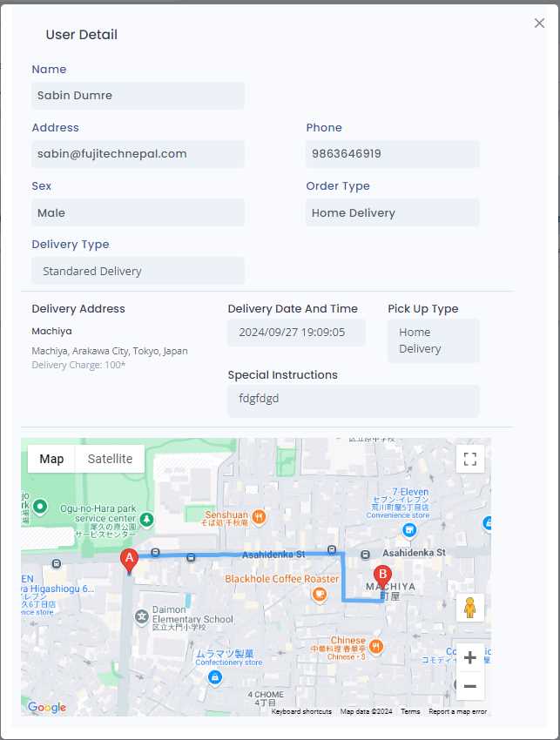
Task: Open the Google logo link
Action: [x=47, y=707]
